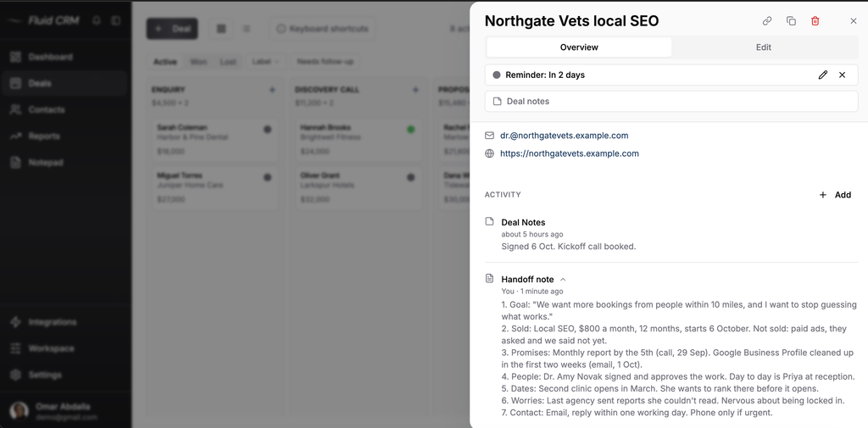Open Hannah Brooks deal card
This screenshot has height=428, width=868.
(359, 140)
